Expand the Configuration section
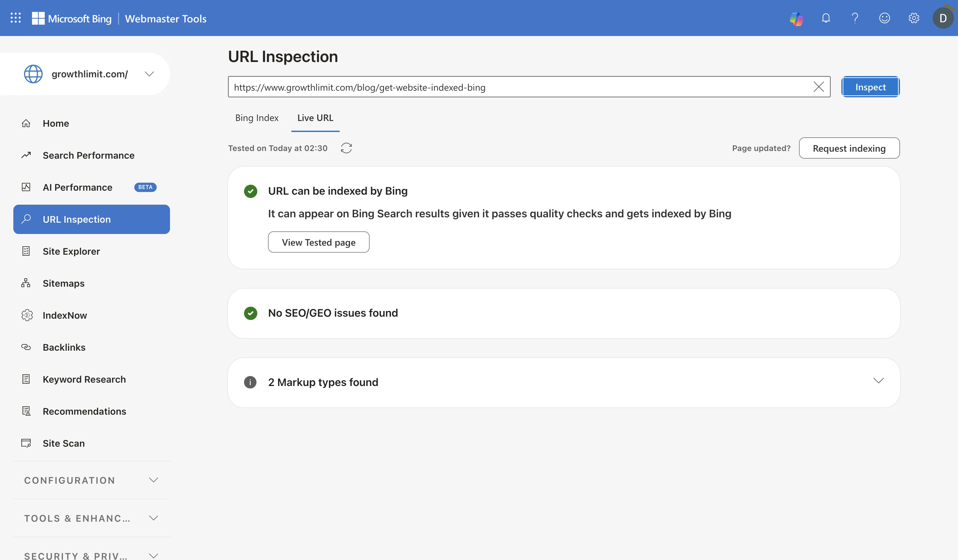 (x=92, y=480)
